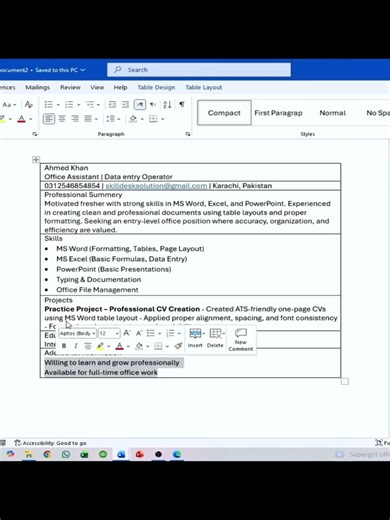Click the Bullets list icon in ribbon
Image resolution: width=390 pixels, height=520 pixels.
coord(49,105)
